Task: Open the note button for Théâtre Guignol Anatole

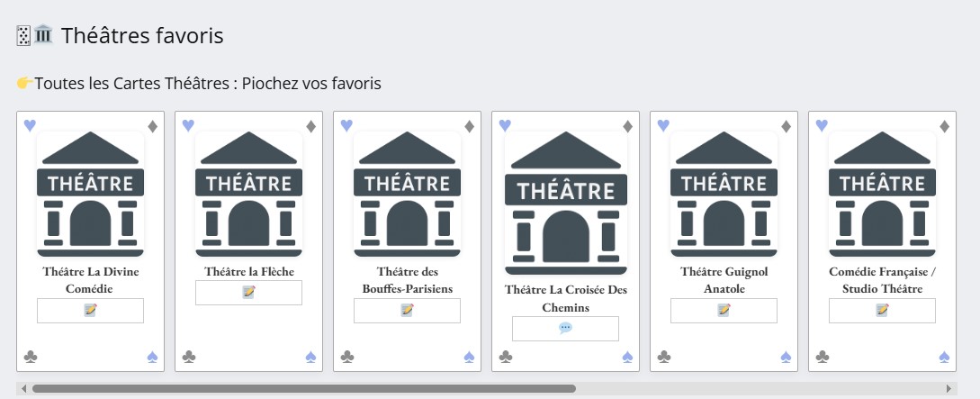Action: pos(724,311)
